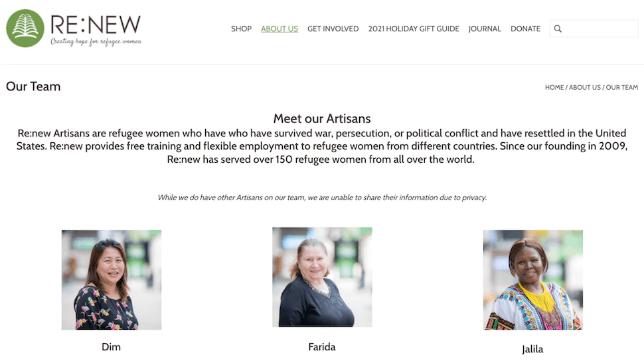644x361 pixels.
Task: Click Jalila's portrait photo
Action: [x=532, y=280]
